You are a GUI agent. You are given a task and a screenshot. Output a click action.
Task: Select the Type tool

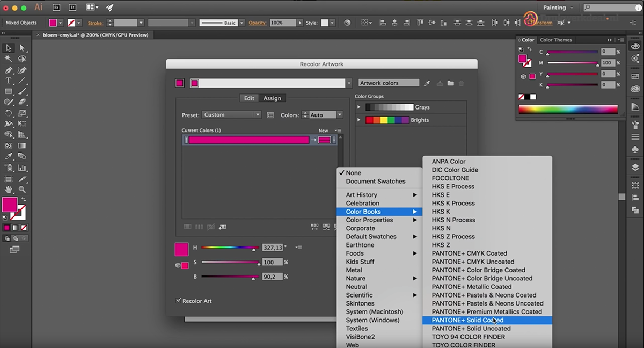[9, 81]
